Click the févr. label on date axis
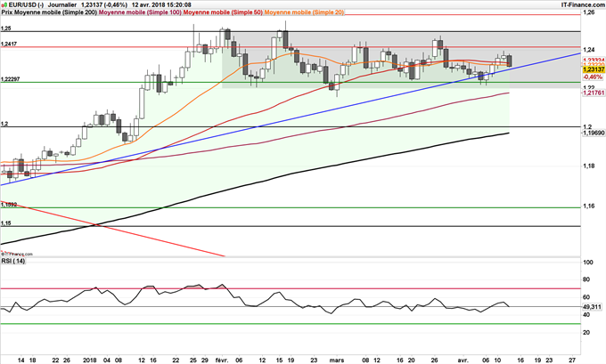Image resolution: width=606 pixels, height=364 pixels. click(x=222, y=360)
